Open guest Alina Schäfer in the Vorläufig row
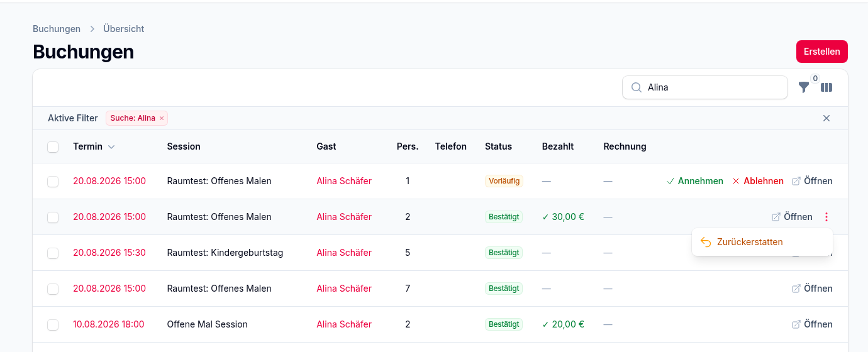This screenshot has width=868, height=352. pyautogui.click(x=344, y=181)
